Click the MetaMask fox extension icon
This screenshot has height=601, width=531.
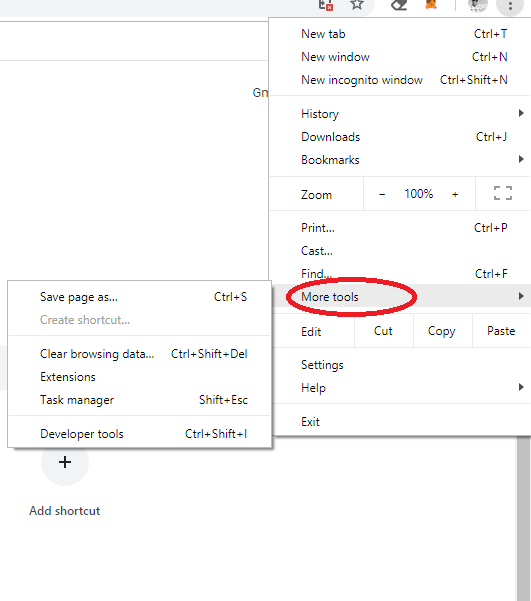click(431, 4)
